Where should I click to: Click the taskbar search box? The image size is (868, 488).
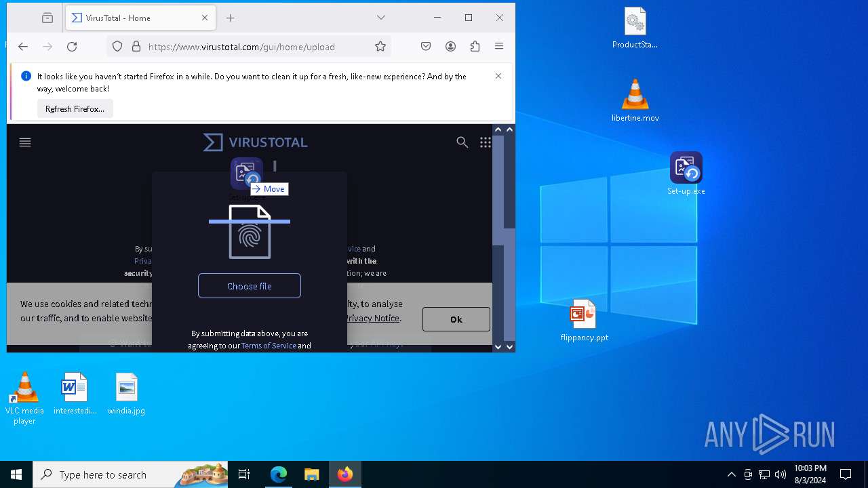click(131, 474)
